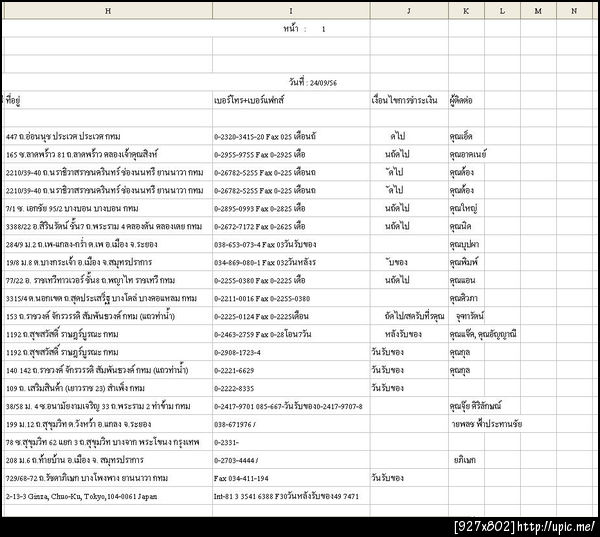Select column N header
The width and height of the screenshot is (600, 537).
[x=575, y=11]
